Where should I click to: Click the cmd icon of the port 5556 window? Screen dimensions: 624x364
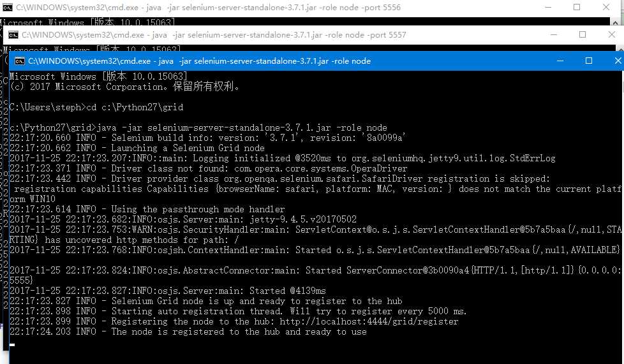[x=8, y=8]
